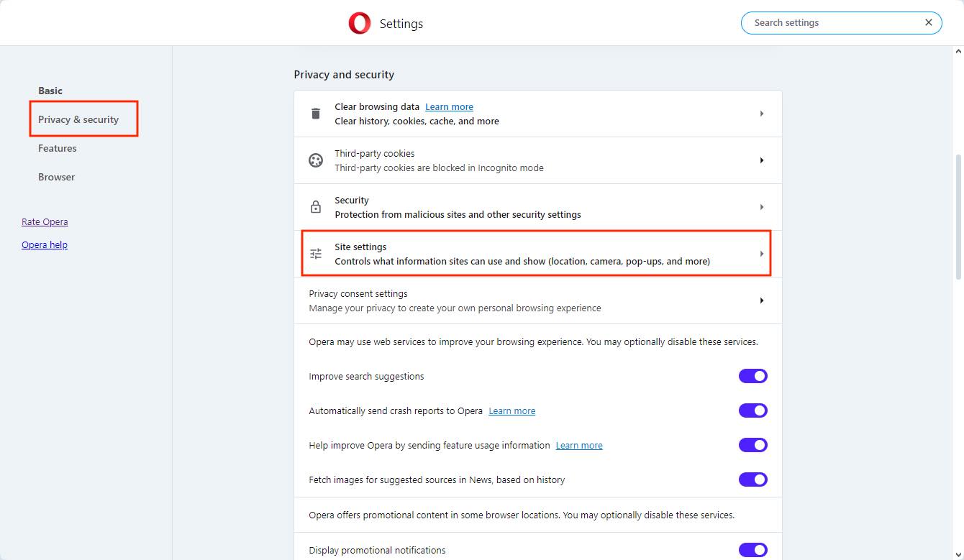Open Privacy consent settings via its arrow
Viewport: 964px width, 560px height.
(x=761, y=300)
